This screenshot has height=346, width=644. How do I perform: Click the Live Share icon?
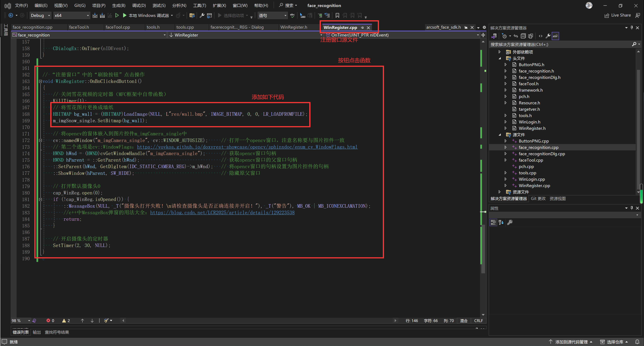(x=607, y=16)
